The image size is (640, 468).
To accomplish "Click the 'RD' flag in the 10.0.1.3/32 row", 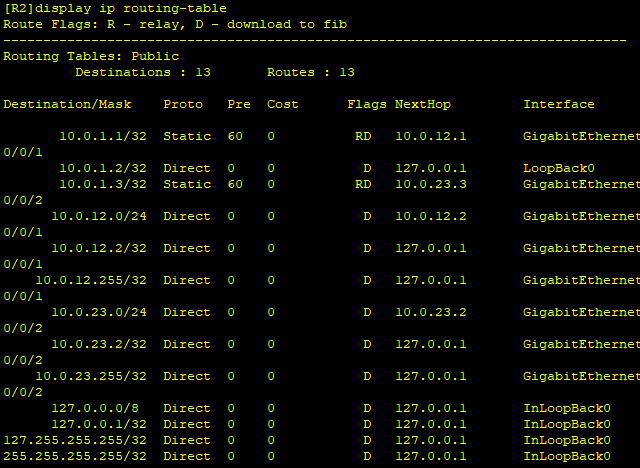I will tap(363, 184).
